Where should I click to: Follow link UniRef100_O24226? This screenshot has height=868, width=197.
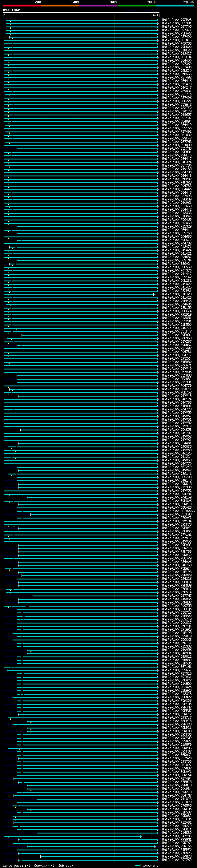tap(176, 579)
